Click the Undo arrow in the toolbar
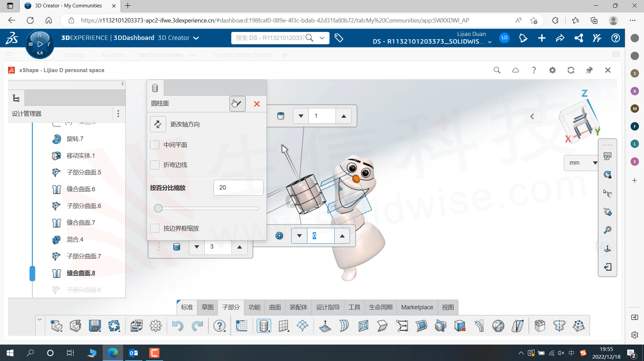Image resolution: width=644 pixels, height=361 pixels. [x=178, y=326]
